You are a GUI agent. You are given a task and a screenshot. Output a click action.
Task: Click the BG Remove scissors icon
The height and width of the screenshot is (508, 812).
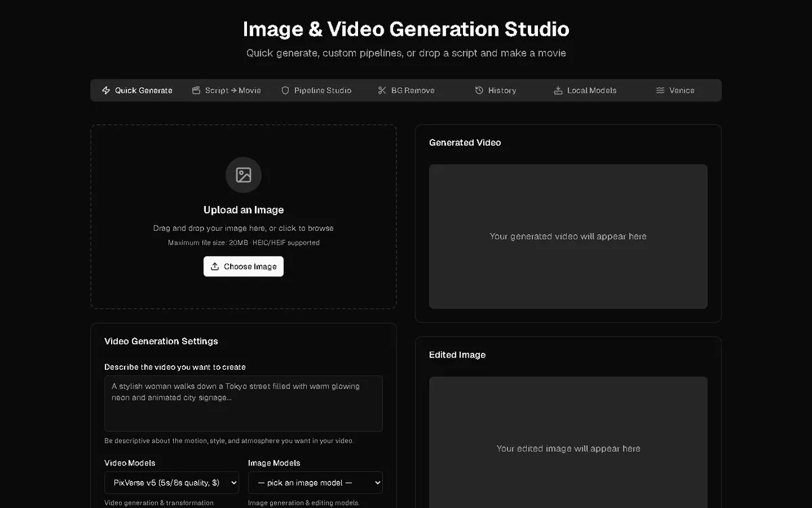click(x=382, y=90)
